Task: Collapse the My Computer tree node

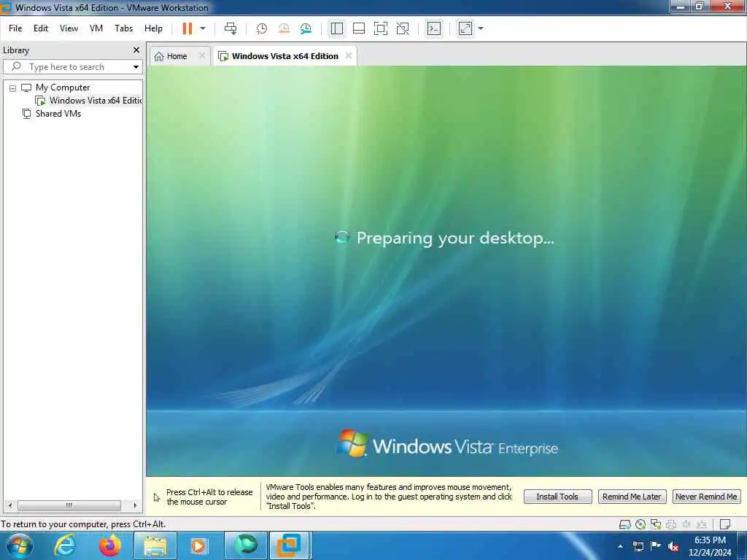Action: 13,88
